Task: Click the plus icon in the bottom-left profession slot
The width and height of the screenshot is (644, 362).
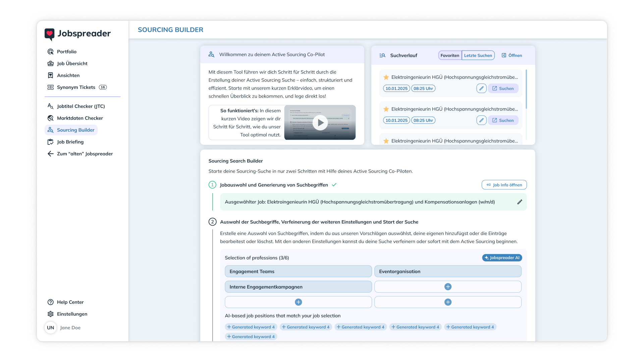Action: tap(298, 302)
